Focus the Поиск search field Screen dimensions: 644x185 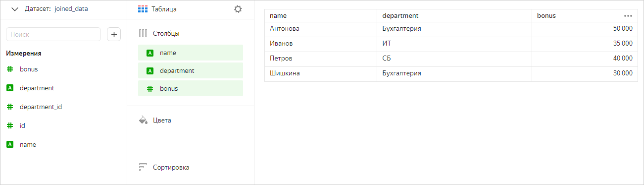pos(53,34)
